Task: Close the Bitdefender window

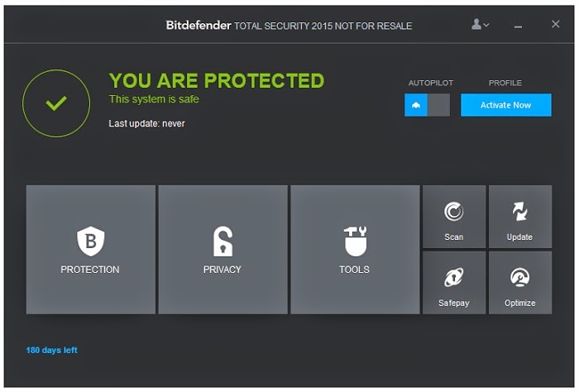Action: click(556, 25)
